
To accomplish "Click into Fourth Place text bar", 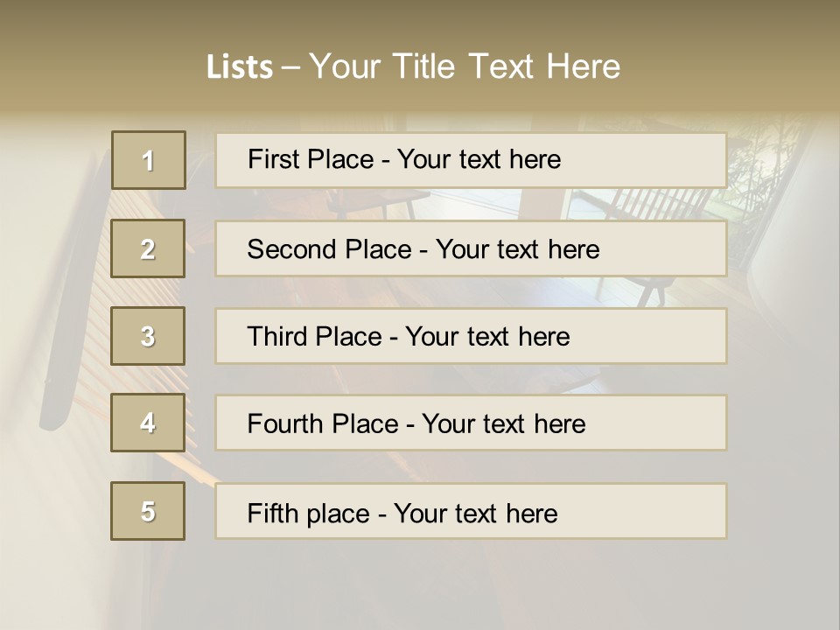I will click(x=471, y=423).
